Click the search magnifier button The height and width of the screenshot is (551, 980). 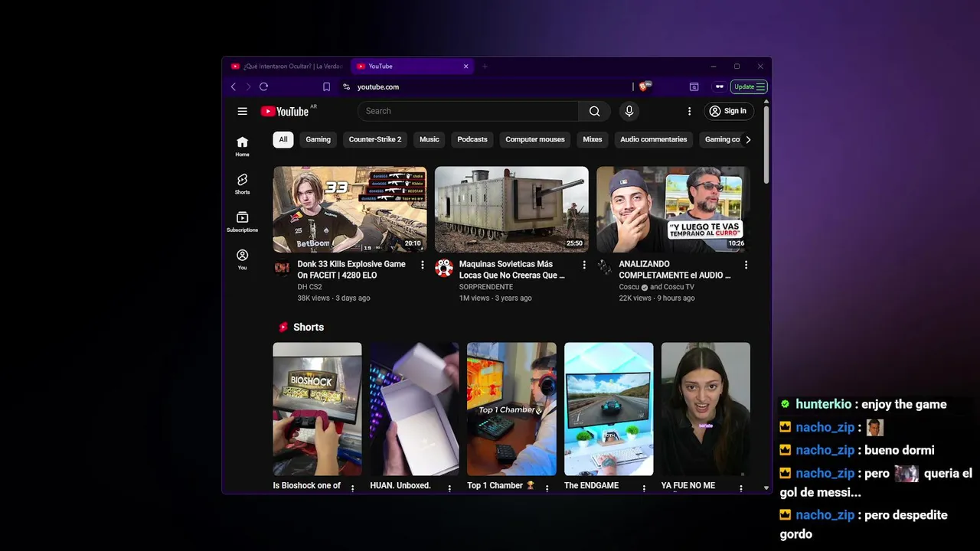[x=594, y=111]
